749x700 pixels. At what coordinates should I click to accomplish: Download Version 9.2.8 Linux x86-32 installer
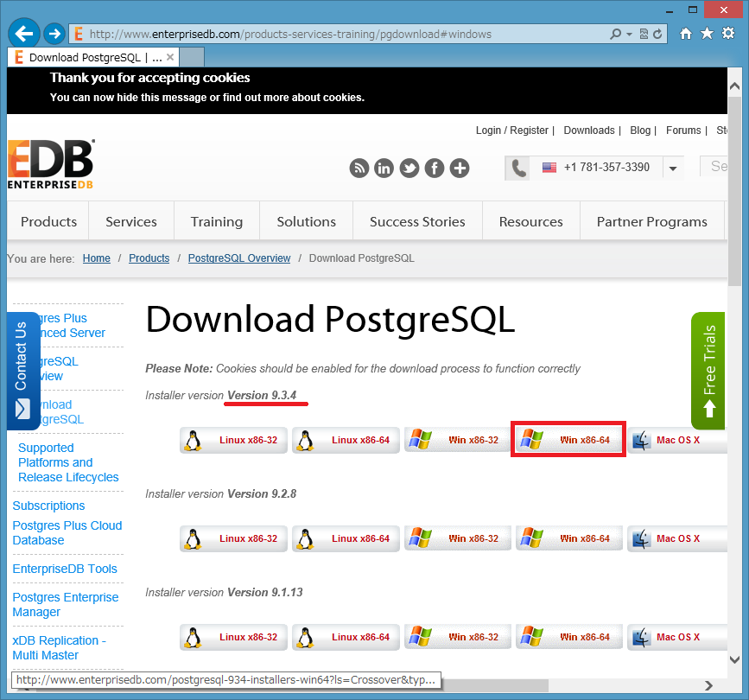pyautogui.click(x=234, y=538)
